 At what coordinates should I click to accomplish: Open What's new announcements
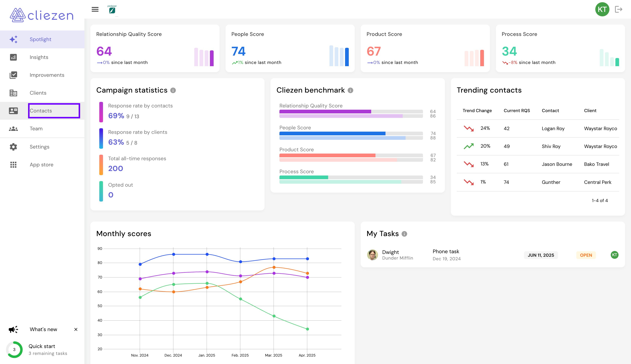point(44,329)
